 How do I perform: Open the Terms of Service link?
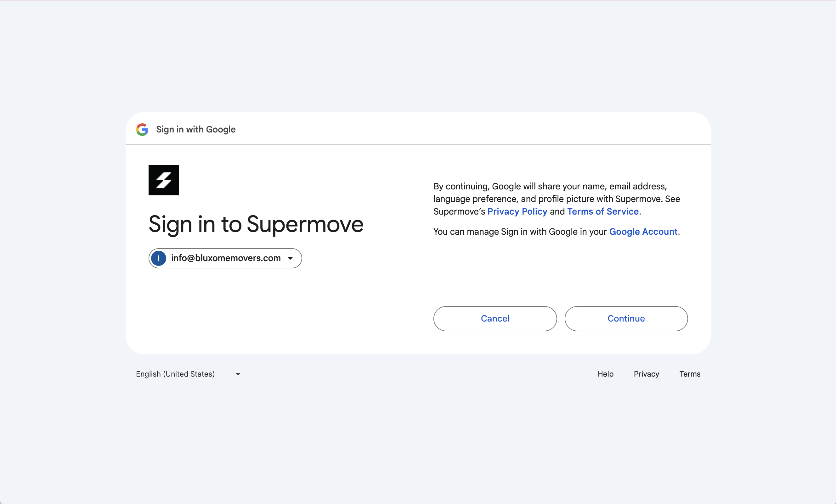point(603,211)
